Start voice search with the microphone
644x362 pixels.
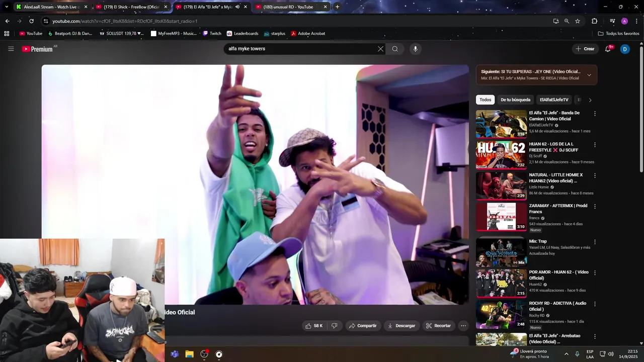pos(415,49)
